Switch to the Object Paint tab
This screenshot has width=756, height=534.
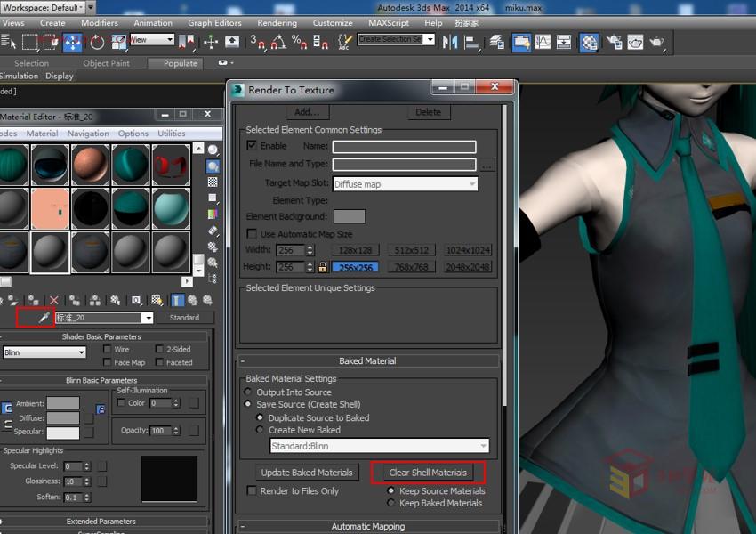(x=106, y=63)
